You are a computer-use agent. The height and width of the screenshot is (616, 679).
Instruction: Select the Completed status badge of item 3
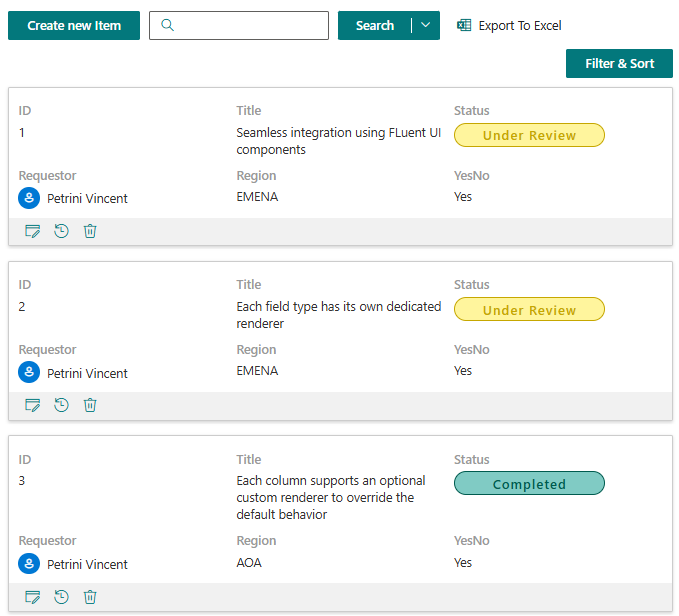(x=529, y=484)
